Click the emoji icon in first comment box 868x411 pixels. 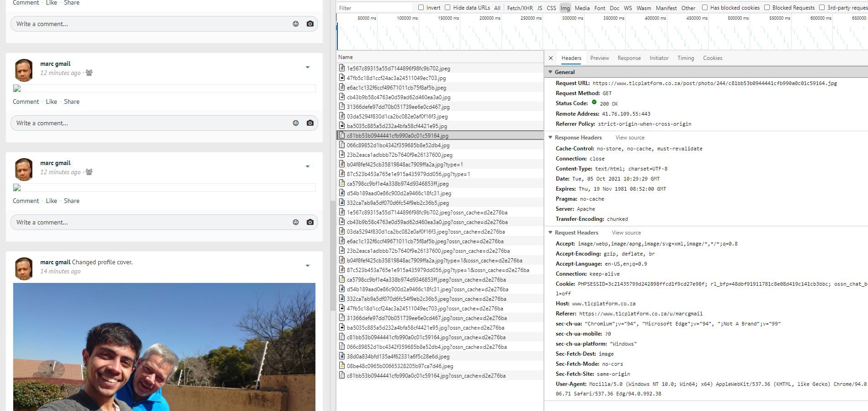tap(296, 24)
